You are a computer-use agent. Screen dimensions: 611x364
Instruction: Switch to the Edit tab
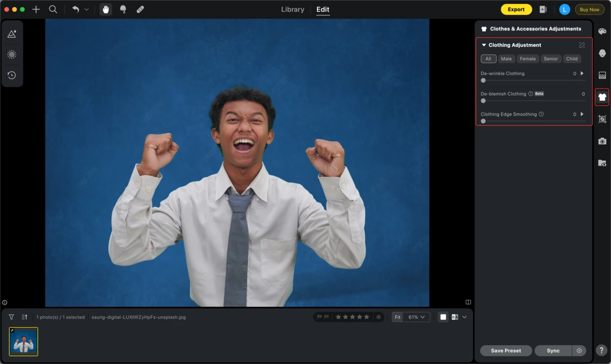pyautogui.click(x=323, y=9)
